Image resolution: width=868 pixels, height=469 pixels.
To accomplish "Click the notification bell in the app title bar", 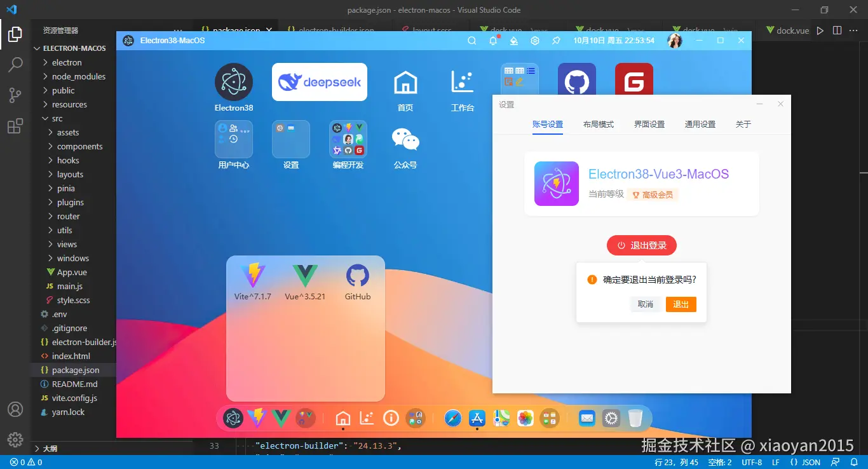I will [x=492, y=40].
